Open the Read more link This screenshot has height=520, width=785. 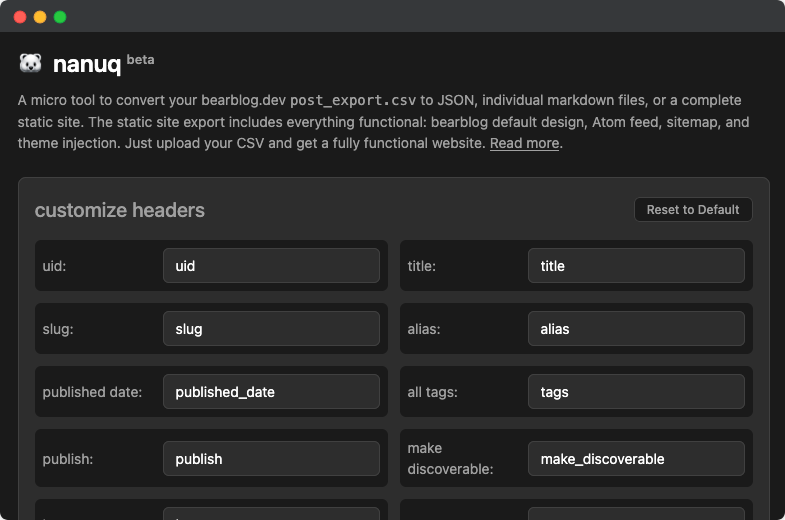click(524, 143)
